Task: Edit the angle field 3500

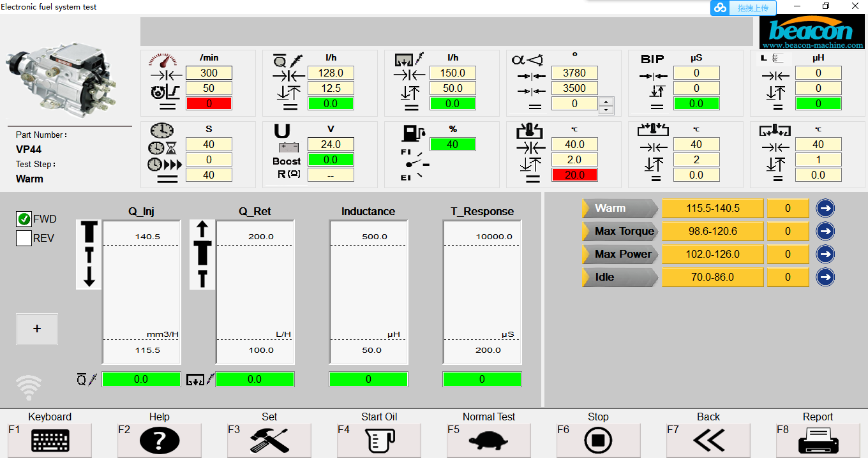Action: pyautogui.click(x=574, y=88)
